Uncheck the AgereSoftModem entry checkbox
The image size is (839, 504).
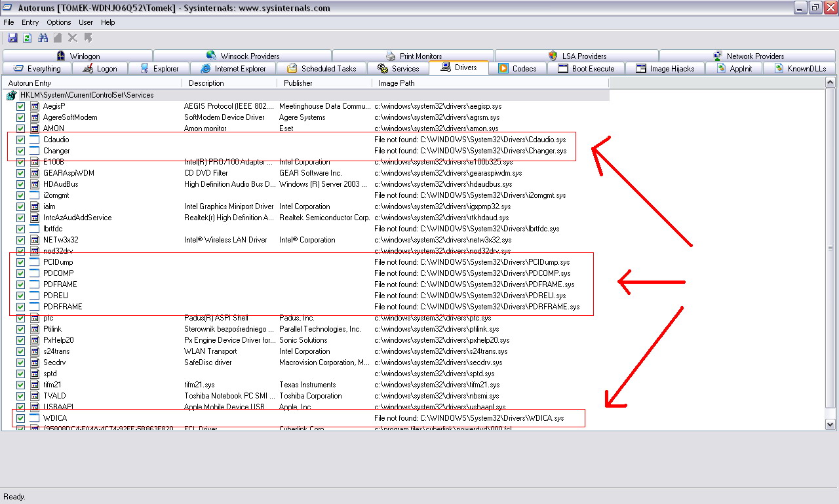click(21, 117)
